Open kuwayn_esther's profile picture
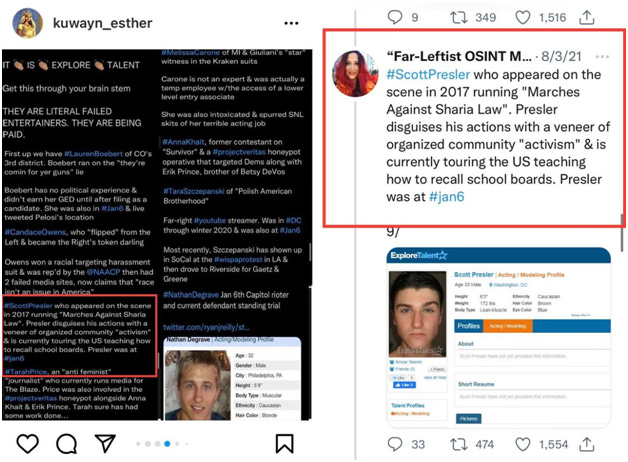Viewport: 628px width, 462px height. pyautogui.click(x=28, y=23)
